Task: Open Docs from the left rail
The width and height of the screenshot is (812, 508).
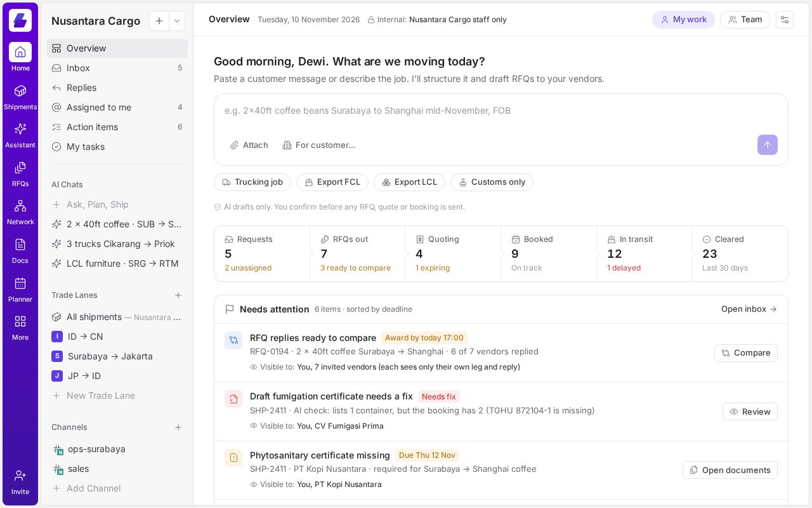Action: tap(20, 251)
